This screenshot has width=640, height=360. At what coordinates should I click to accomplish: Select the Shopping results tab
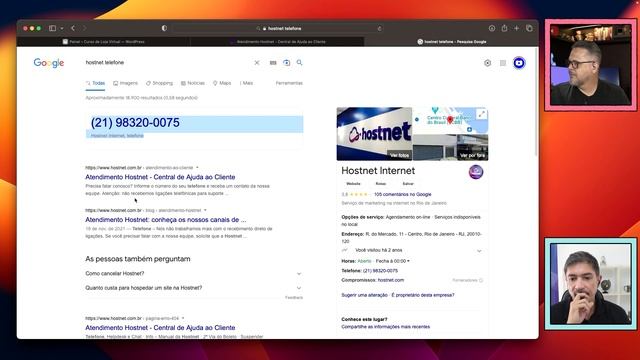click(x=159, y=83)
